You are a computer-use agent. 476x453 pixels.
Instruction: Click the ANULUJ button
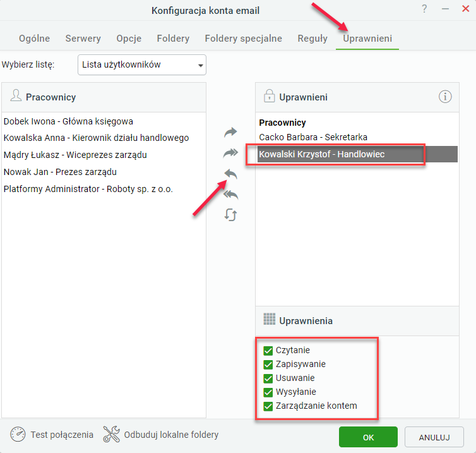click(434, 437)
